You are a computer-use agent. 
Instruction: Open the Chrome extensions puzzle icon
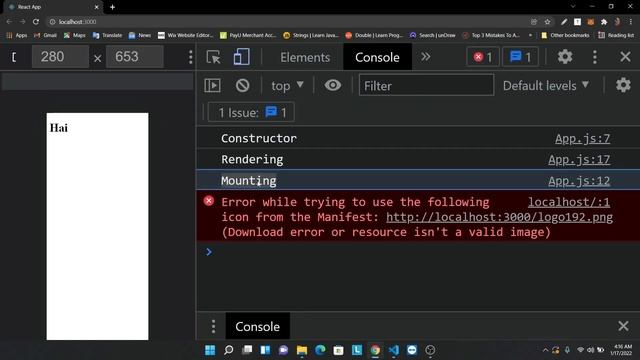coord(604,22)
